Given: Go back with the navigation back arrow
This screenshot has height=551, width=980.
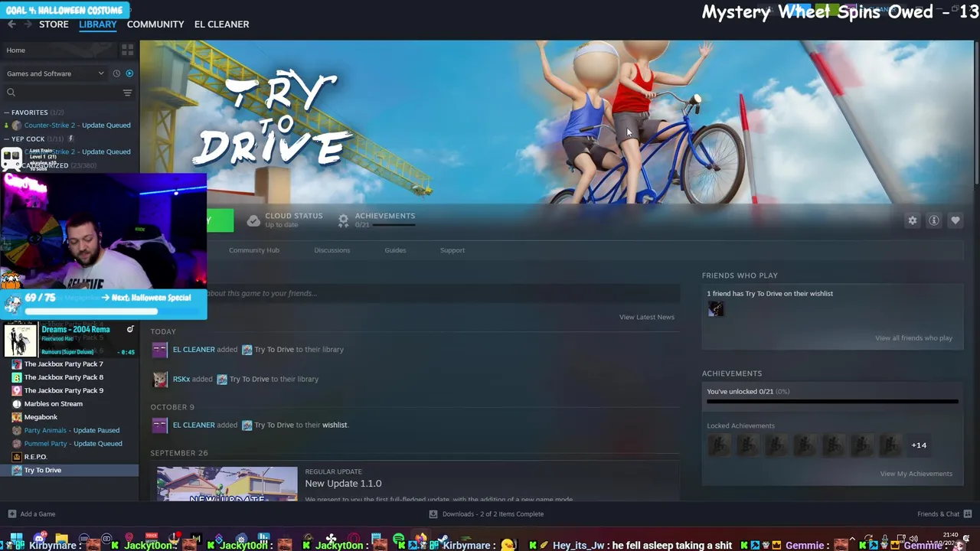Looking at the screenshot, I should pyautogui.click(x=11, y=24).
